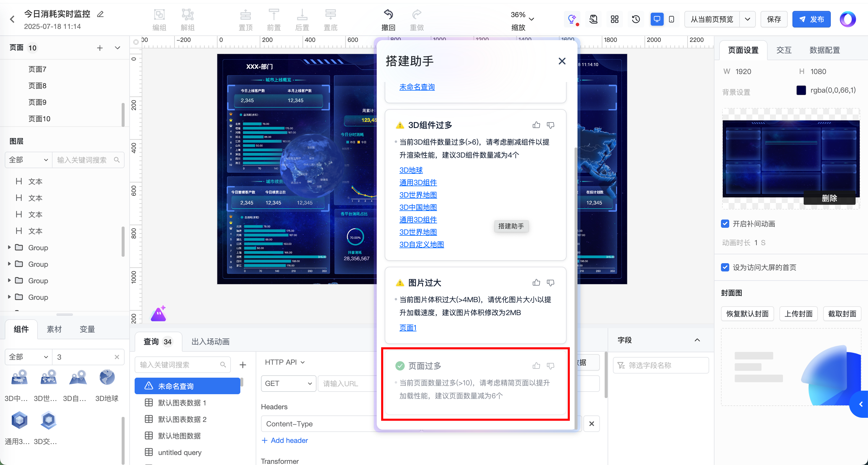Image resolution: width=868 pixels, height=465 pixels.
Task: Click the 发布 publish button
Action: [x=811, y=19]
